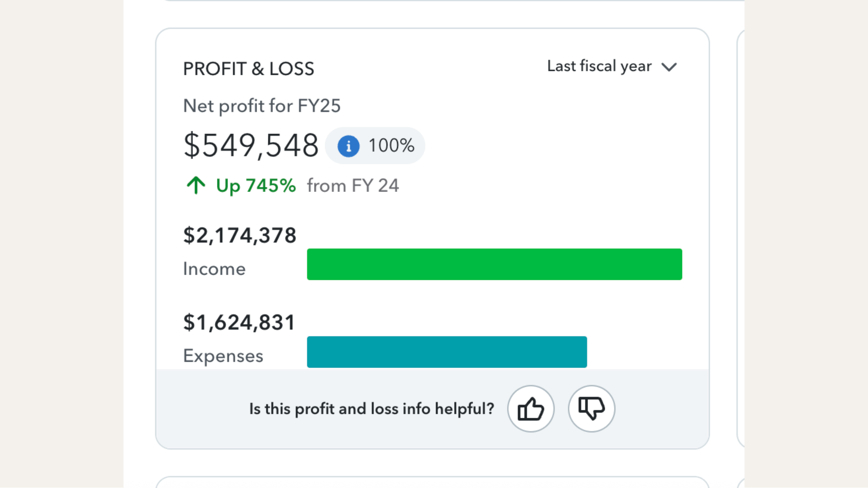This screenshot has width=868, height=488.
Task: Open the Last fiscal year period selector
Action: point(612,66)
